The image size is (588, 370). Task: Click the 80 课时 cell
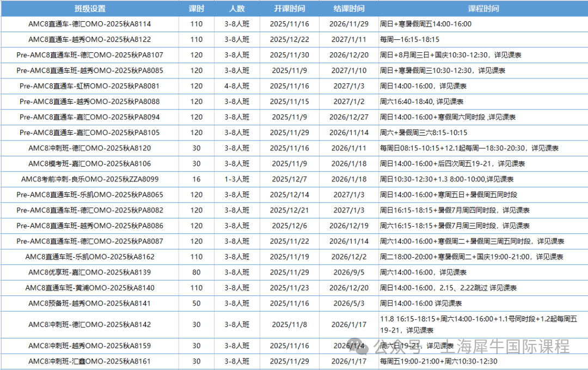pos(196,272)
